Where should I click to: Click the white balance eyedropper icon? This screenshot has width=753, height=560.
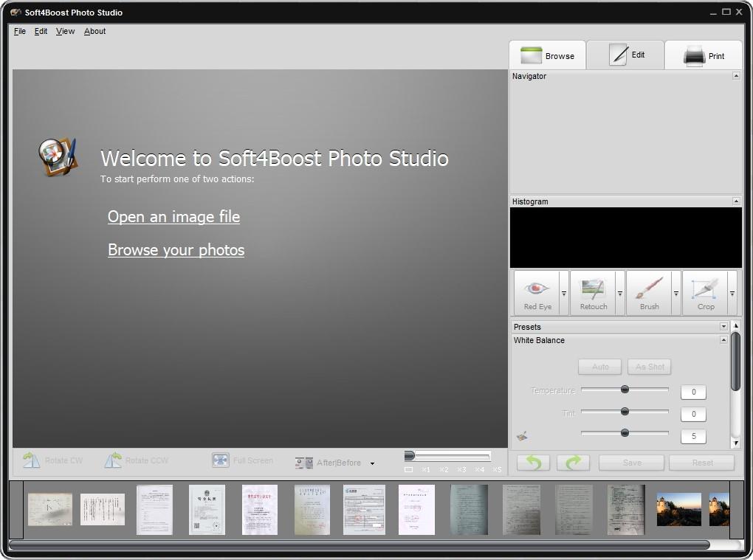click(523, 436)
